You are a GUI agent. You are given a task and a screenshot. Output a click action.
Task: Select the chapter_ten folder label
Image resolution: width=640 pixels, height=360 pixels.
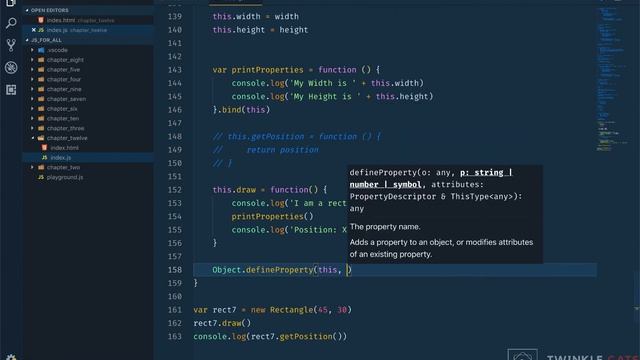point(63,118)
